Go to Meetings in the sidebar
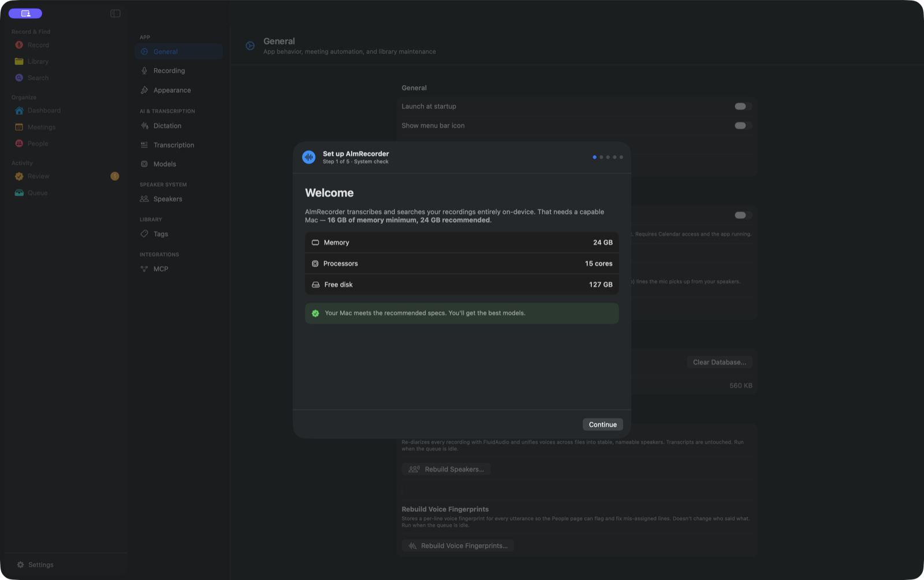Image resolution: width=924 pixels, height=580 pixels. click(x=65, y=127)
